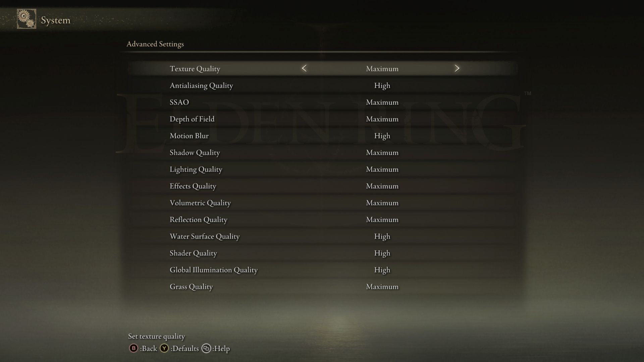644x362 pixels.
Task: Toggle Antialiasing Quality to Maximum
Action: pos(457,85)
